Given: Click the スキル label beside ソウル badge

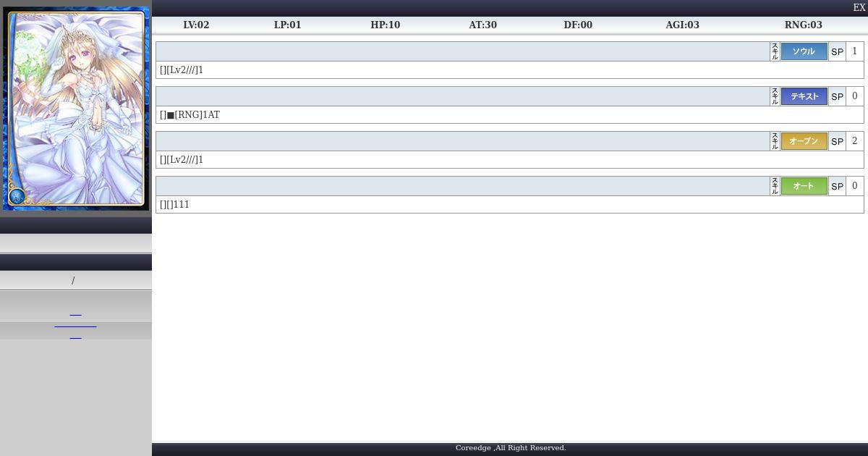Looking at the screenshot, I should [775, 51].
